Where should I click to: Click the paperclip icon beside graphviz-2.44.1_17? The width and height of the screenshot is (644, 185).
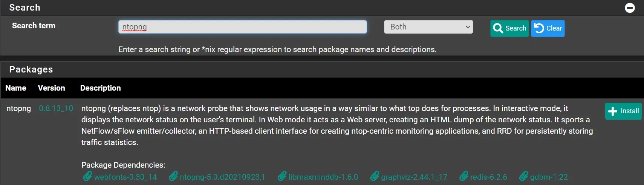coord(375,176)
